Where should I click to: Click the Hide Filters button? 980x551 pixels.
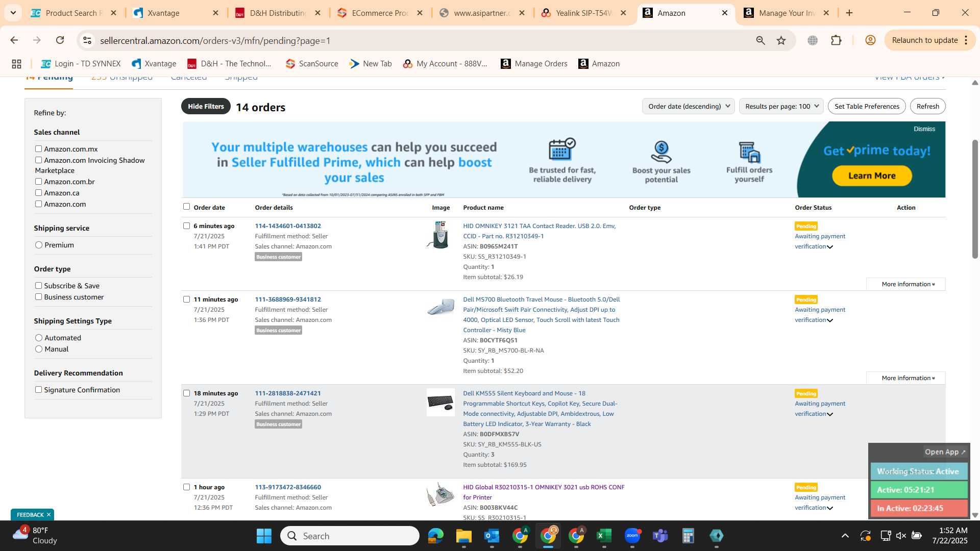coord(206,106)
